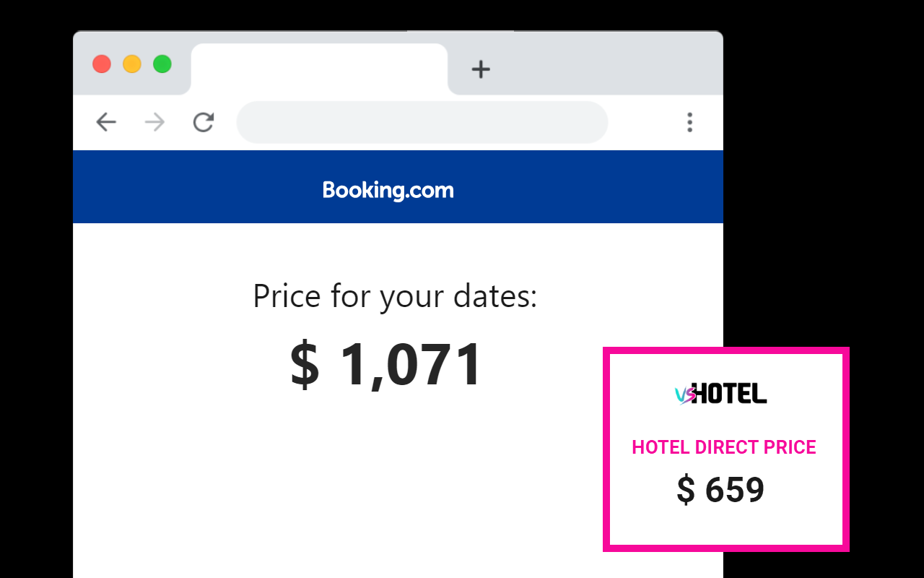Click the blue Booking.com header bar
Screen dimensions: 924x578
[x=398, y=187]
